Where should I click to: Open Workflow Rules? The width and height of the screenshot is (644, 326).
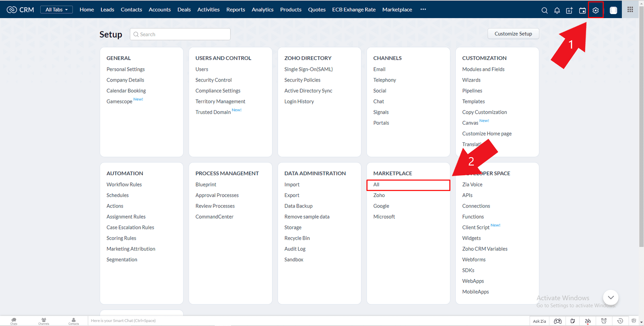tap(124, 185)
